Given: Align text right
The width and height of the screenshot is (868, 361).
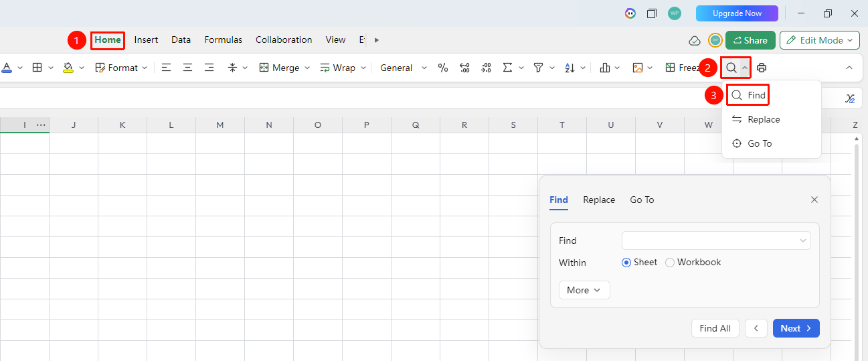Looking at the screenshot, I should pyautogui.click(x=209, y=68).
